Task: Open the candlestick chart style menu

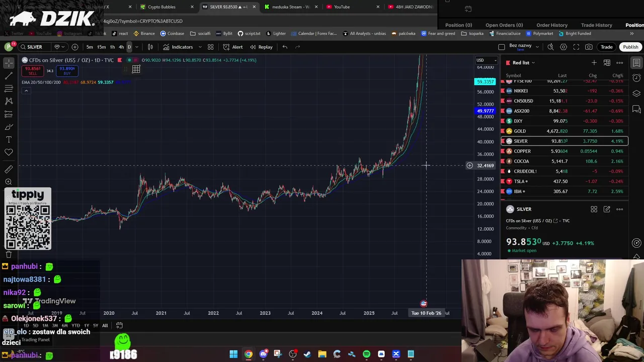Action: (150, 47)
